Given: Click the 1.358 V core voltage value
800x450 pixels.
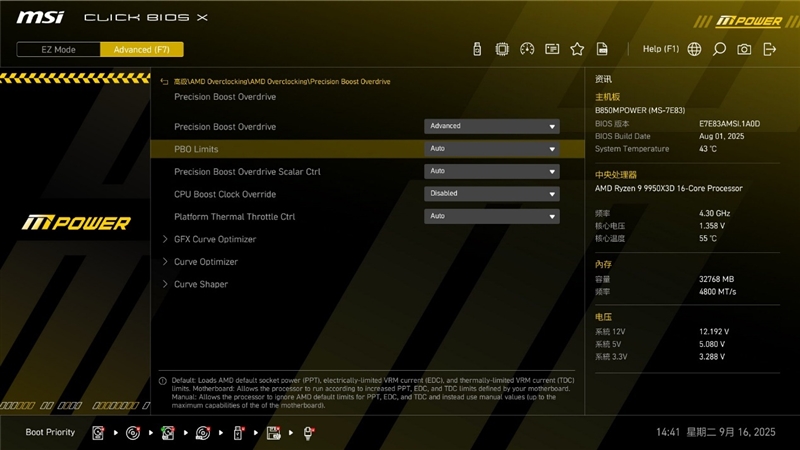Looking at the screenshot, I should pyautogui.click(x=712, y=226).
